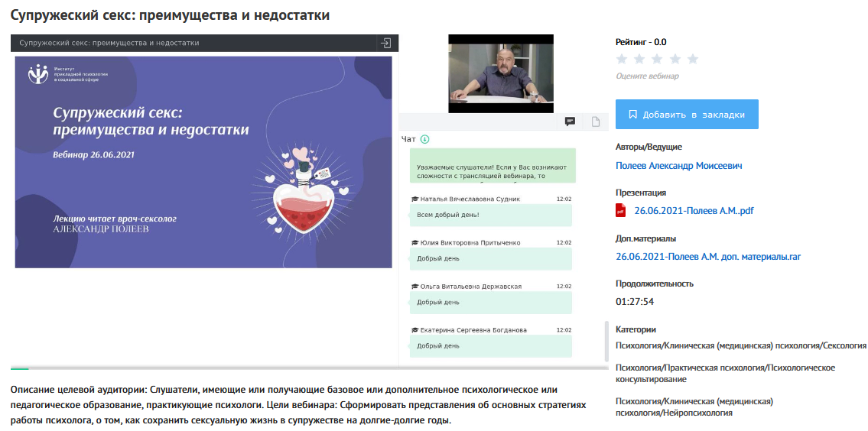Click graduation cap icon beside Наталья Судник

(414, 199)
